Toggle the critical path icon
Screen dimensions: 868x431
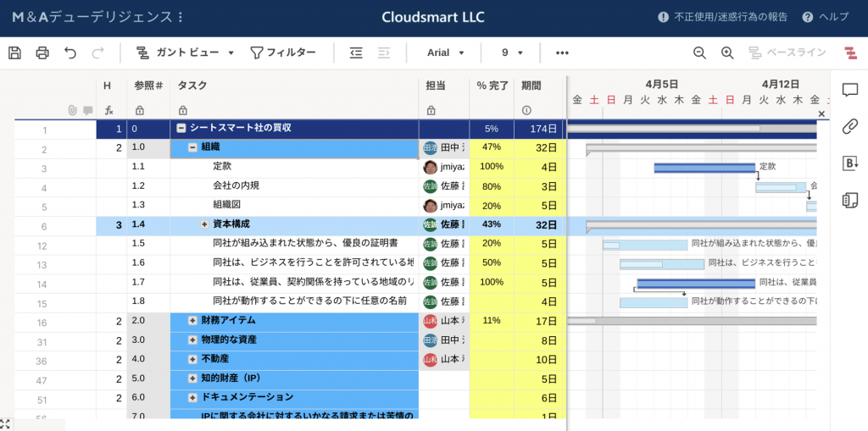tap(850, 52)
